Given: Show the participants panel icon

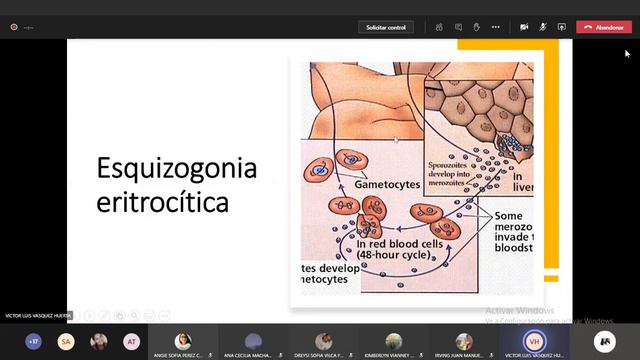Looking at the screenshot, I should pos(439,27).
